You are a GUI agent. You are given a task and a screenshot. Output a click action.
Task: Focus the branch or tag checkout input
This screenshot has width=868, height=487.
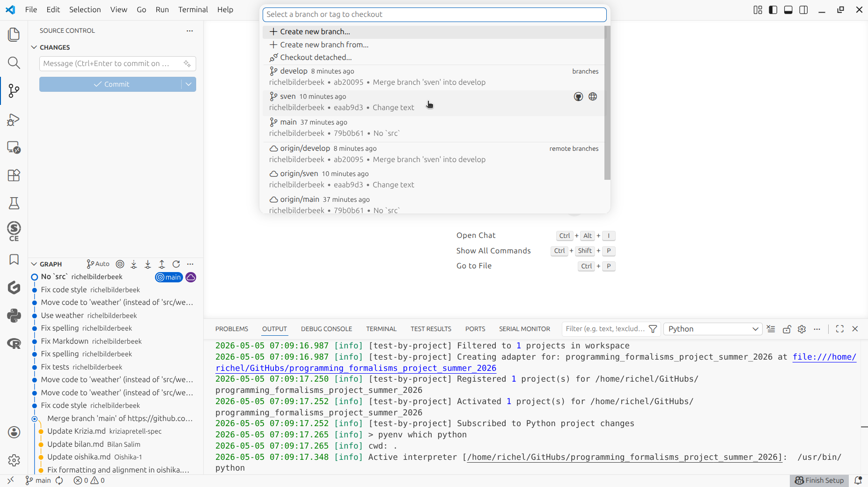434,15
